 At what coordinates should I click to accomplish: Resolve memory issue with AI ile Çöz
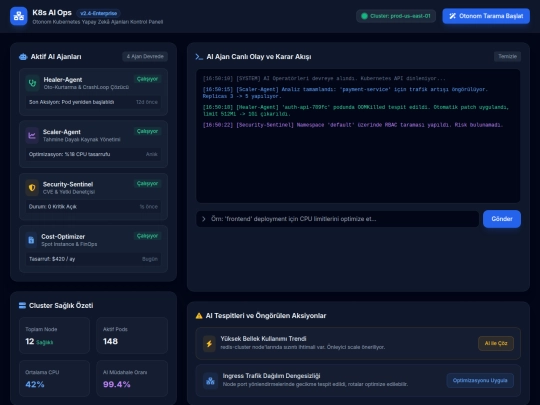point(496,343)
